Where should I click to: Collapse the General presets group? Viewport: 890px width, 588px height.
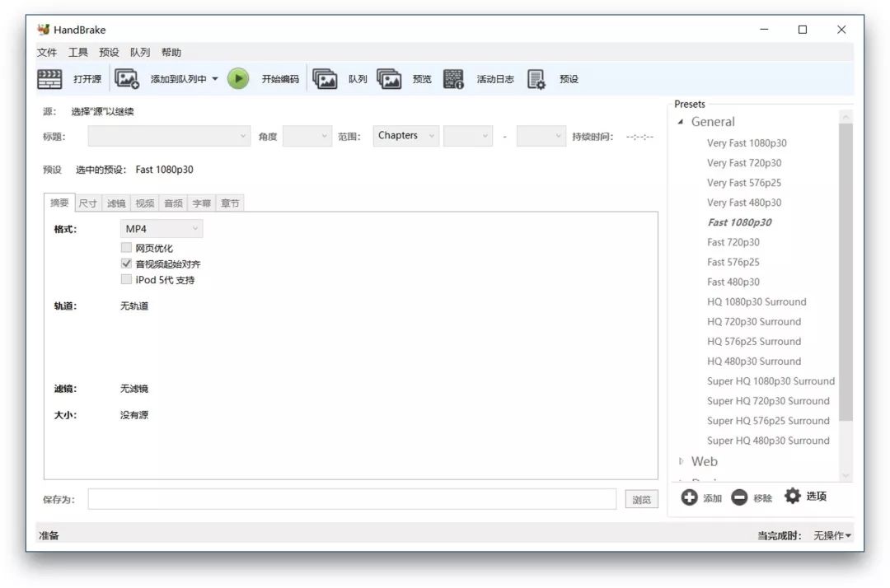click(681, 122)
